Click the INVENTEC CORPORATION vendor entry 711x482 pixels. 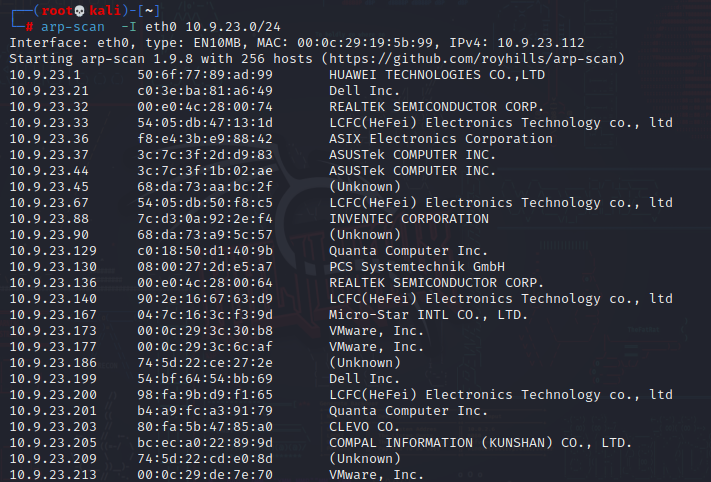pos(409,219)
